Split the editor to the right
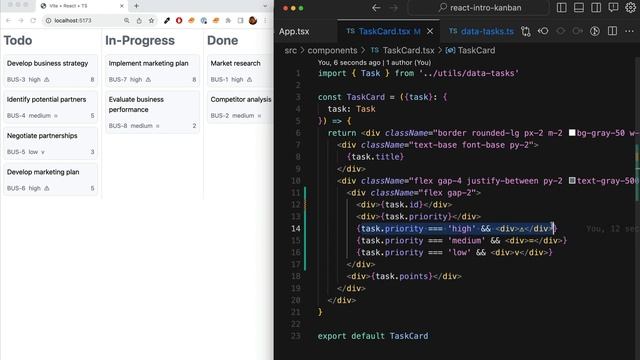This screenshot has width=640, height=360. pyautogui.click(x=612, y=31)
